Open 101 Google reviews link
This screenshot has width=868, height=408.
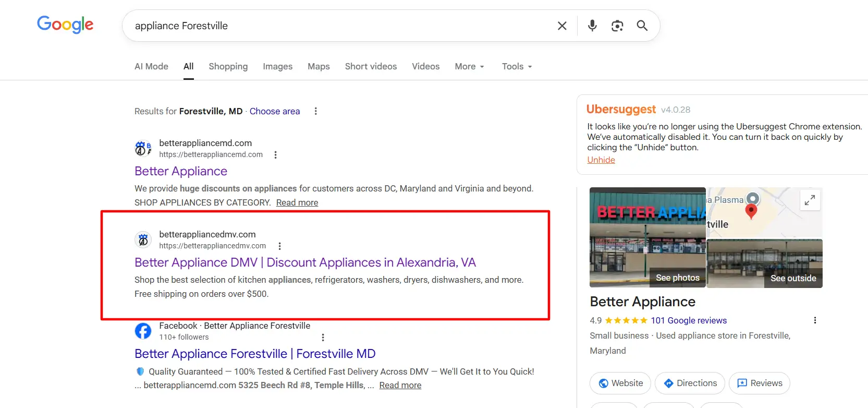[688, 320]
